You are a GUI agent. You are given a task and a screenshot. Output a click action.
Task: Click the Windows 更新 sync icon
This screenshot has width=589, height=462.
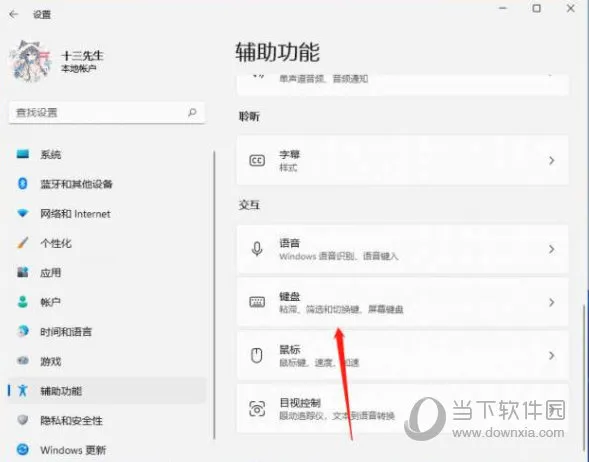(x=23, y=449)
